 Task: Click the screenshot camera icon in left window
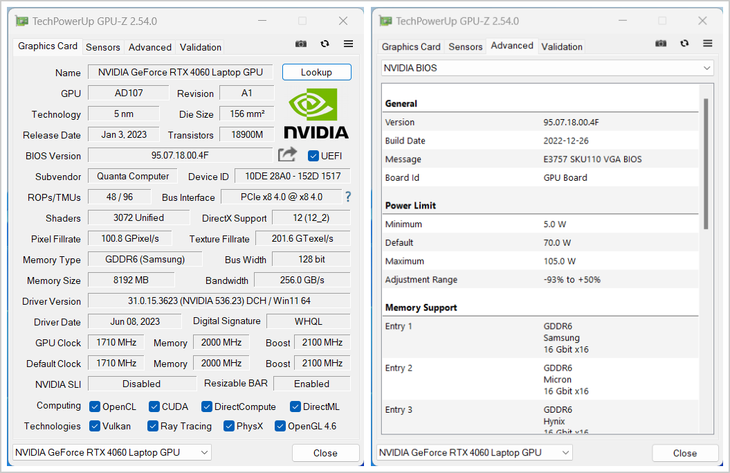[301, 44]
